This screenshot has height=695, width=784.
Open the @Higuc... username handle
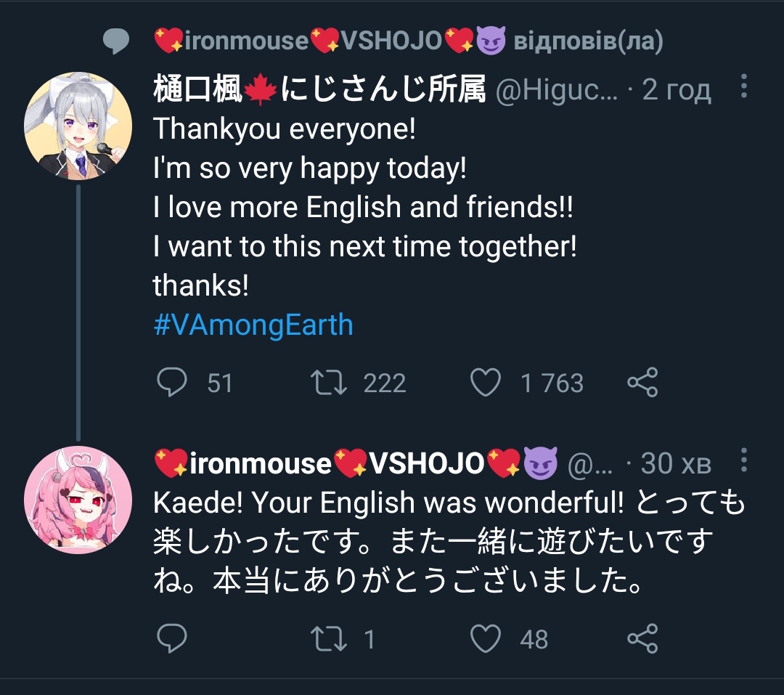(x=557, y=90)
